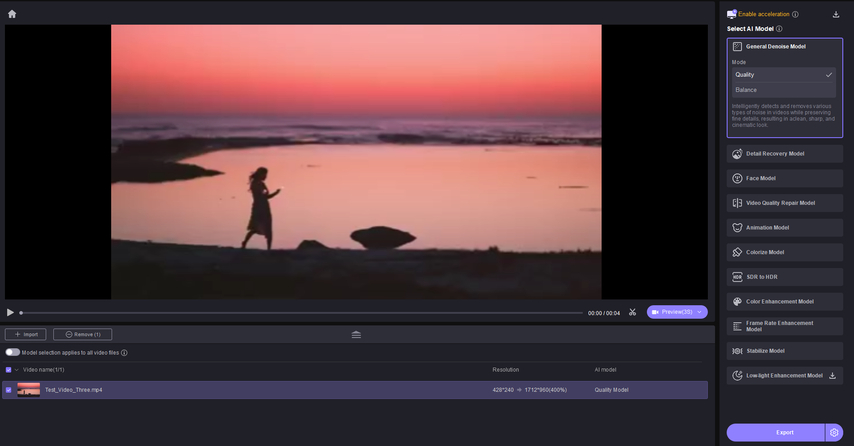The height and width of the screenshot is (446, 854).
Task: Choose Quality mode option
Action: click(783, 75)
